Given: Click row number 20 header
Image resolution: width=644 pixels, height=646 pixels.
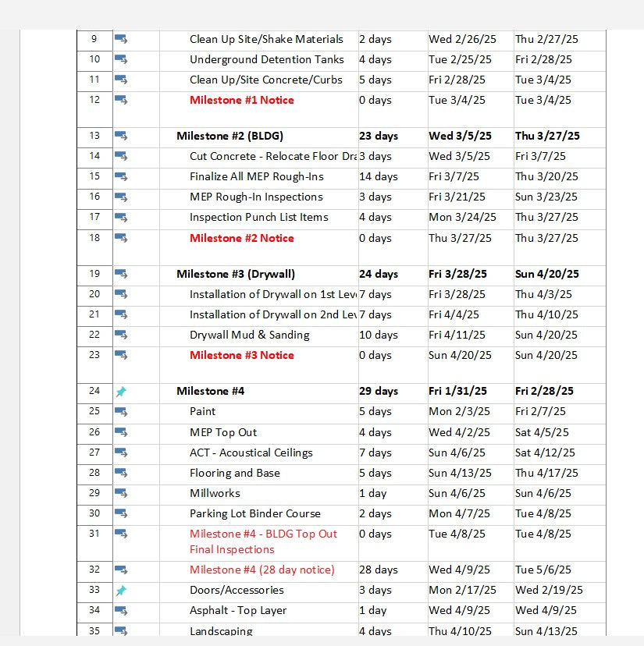Looking at the screenshot, I should (x=94, y=294).
